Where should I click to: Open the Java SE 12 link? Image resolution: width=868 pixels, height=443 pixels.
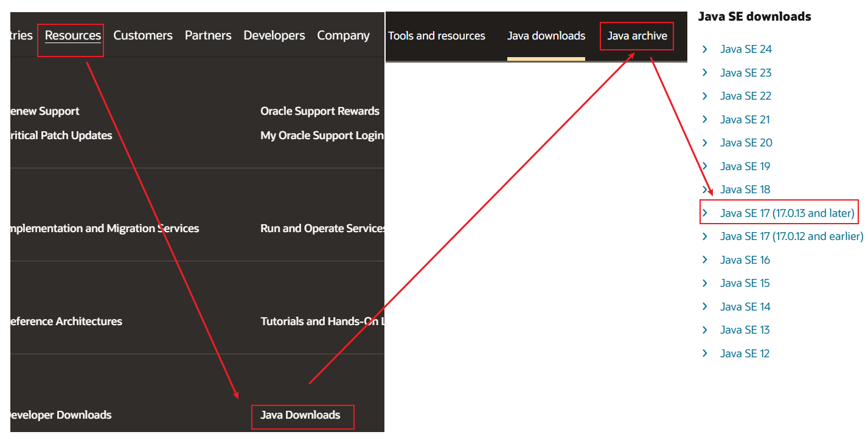point(745,354)
